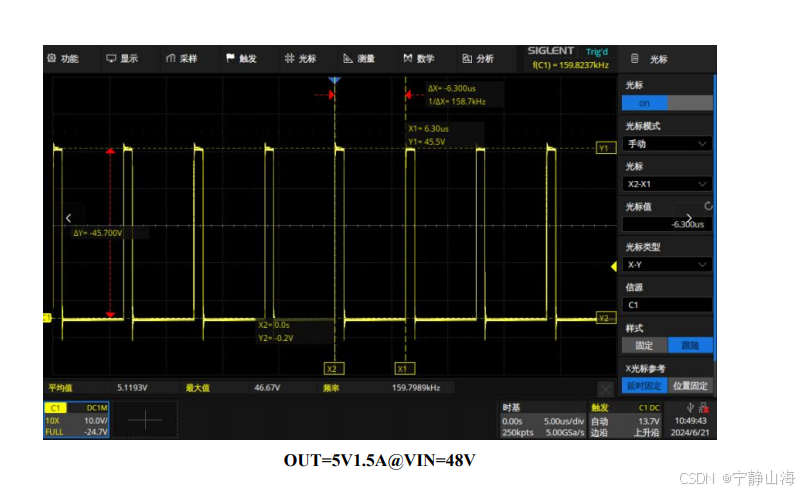Select 位置固定 X cursor reference
Image resolution: width=807 pixels, height=494 pixels.
(690, 385)
